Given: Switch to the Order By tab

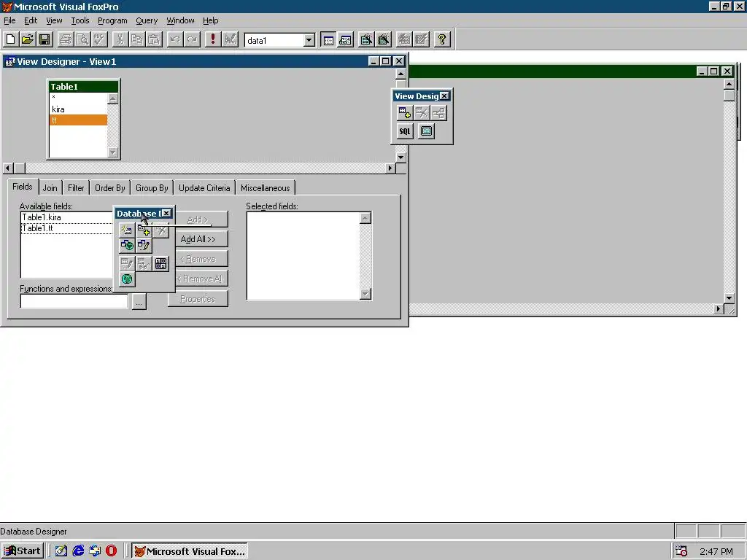Looking at the screenshot, I should point(109,187).
